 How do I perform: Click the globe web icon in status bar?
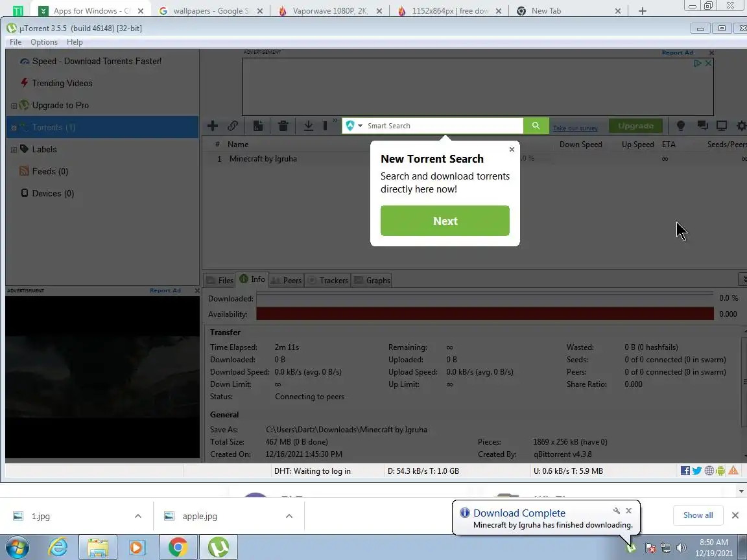(709, 471)
